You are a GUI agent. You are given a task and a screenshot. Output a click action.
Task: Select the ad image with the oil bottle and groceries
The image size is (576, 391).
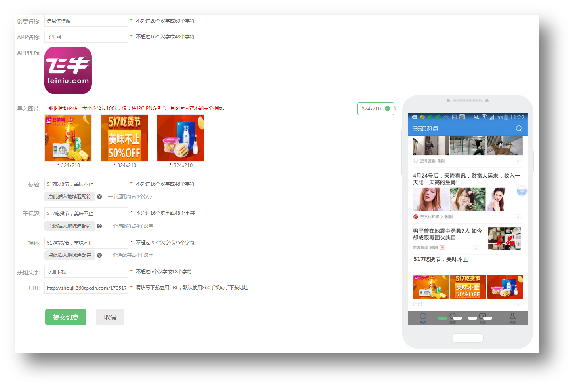coord(68,138)
